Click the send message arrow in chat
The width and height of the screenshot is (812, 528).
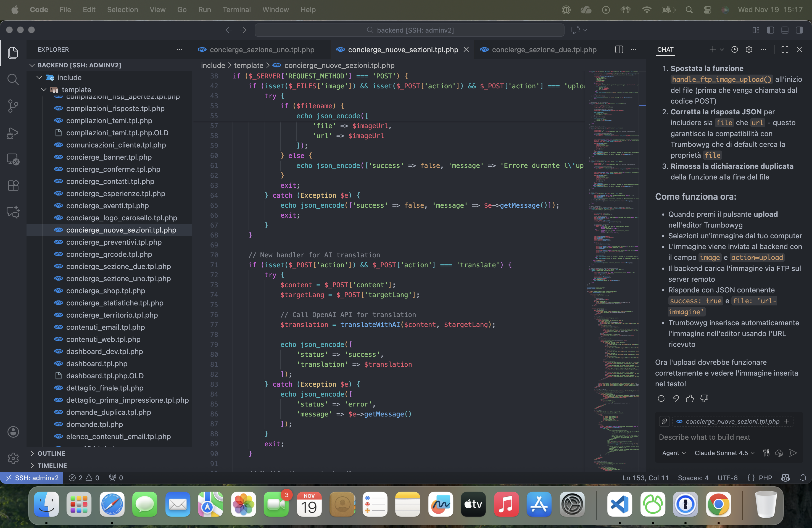click(x=793, y=453)
